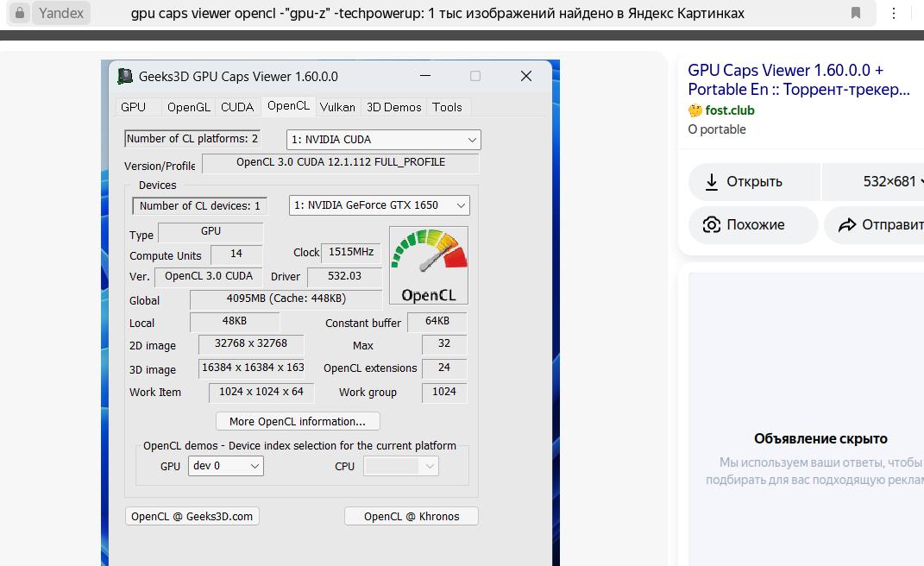Open the GPU dev 0 dropdown
Screen dimensions: 924x566
coord(226,466)
